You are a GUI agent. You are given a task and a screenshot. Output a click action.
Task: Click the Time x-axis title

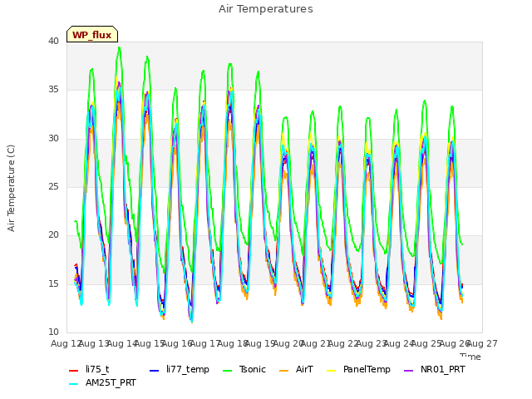coord(470,357)
